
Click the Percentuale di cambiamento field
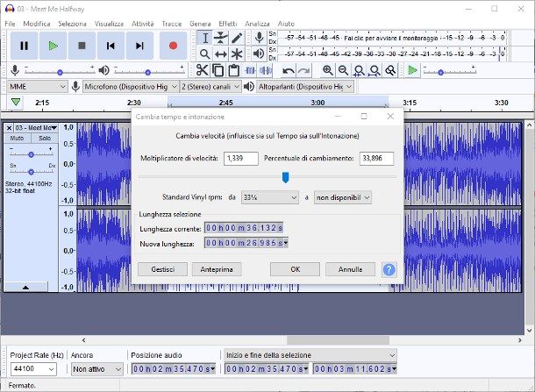[376, 159]
